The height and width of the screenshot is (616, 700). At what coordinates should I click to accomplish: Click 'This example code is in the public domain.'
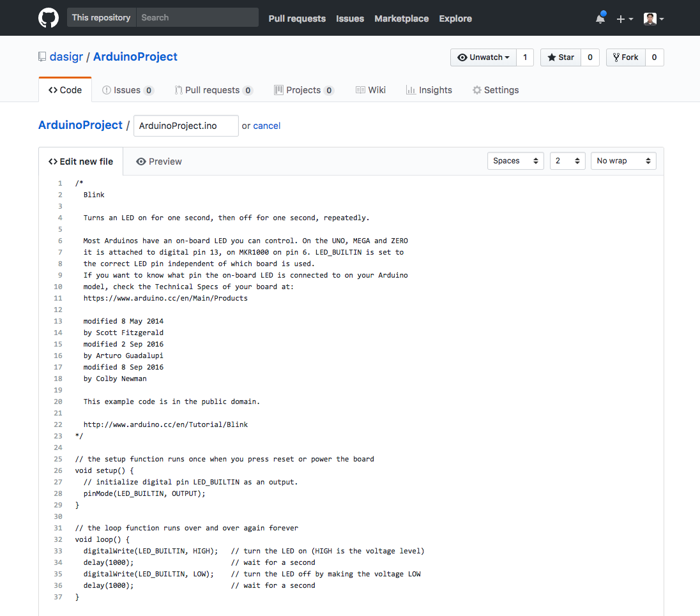click(x=171, y=402)
